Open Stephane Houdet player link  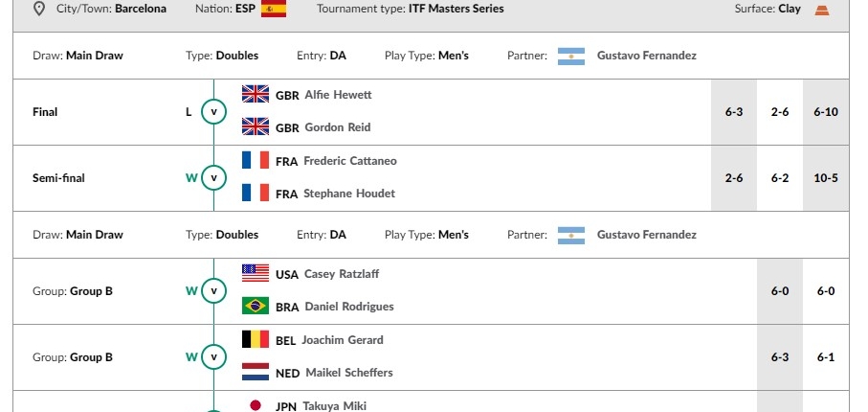pos(349,194)
